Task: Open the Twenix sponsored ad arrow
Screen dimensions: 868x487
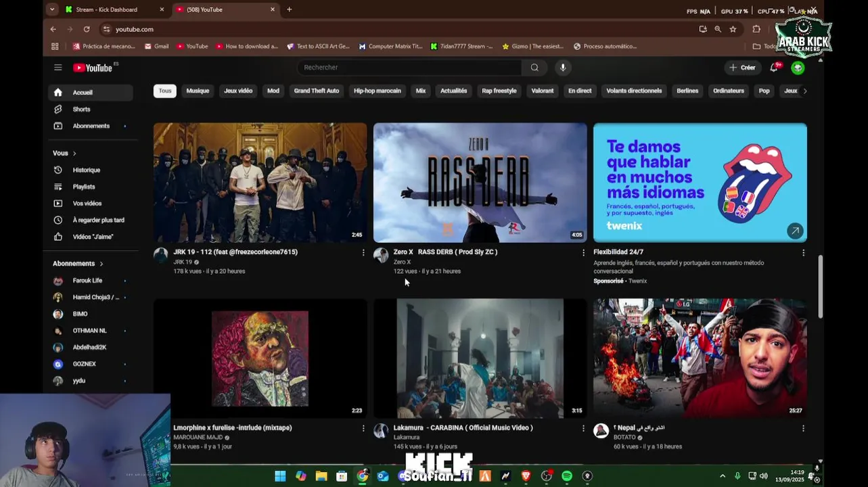Action: [x=795, y=231]
